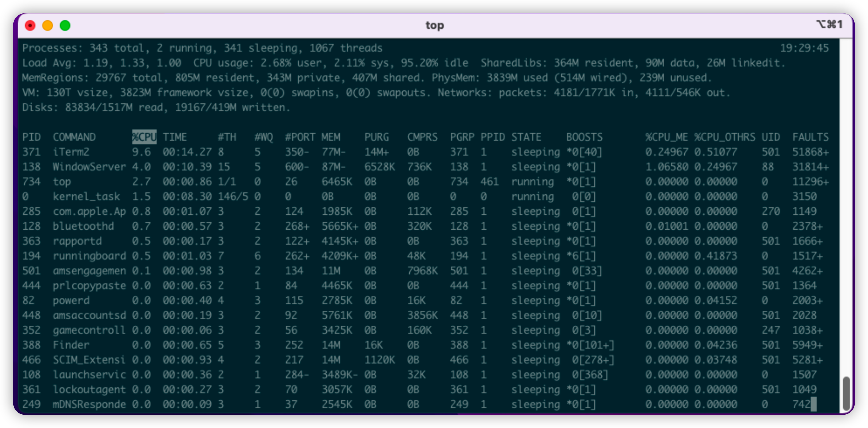Viewport: 868px width, 428px height.
Task: Click the TIME column header
Action: coord(176,137)
